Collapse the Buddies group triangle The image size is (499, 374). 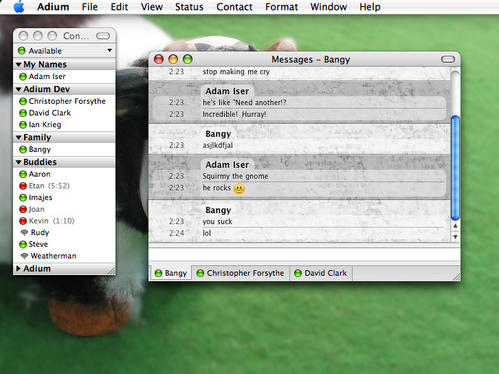[x=19, y=162]
